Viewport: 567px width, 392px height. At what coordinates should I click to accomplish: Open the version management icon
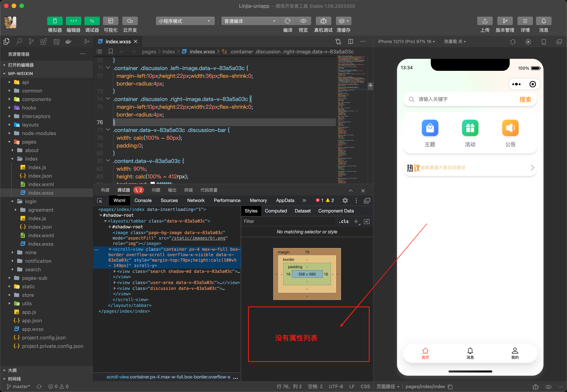click(x=505, y=21)
